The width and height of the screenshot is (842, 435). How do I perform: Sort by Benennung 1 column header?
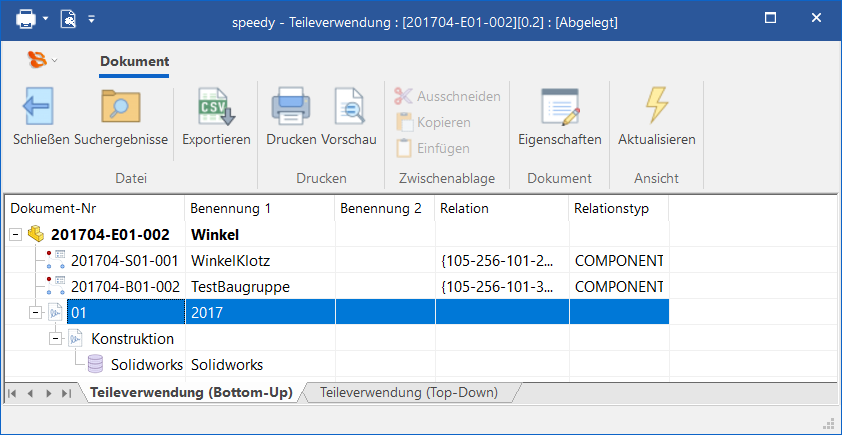point(260,209)
